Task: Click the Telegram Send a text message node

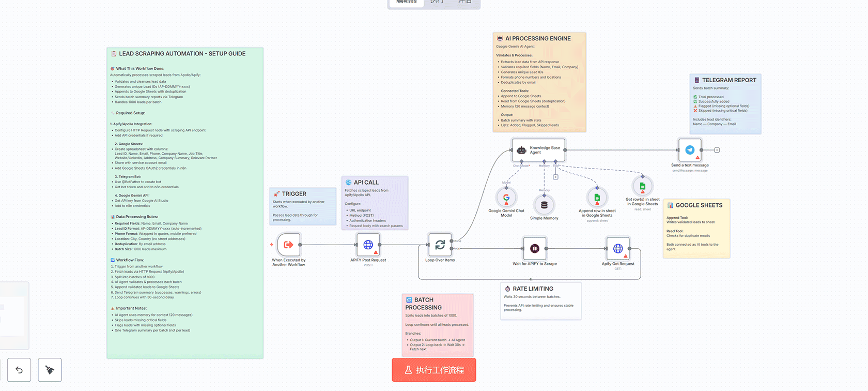Action: click(x=690, y=150)
